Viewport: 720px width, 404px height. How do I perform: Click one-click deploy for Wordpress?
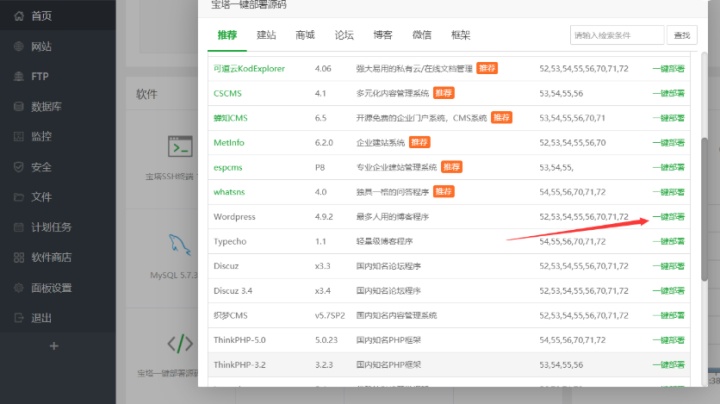[669, 217]
